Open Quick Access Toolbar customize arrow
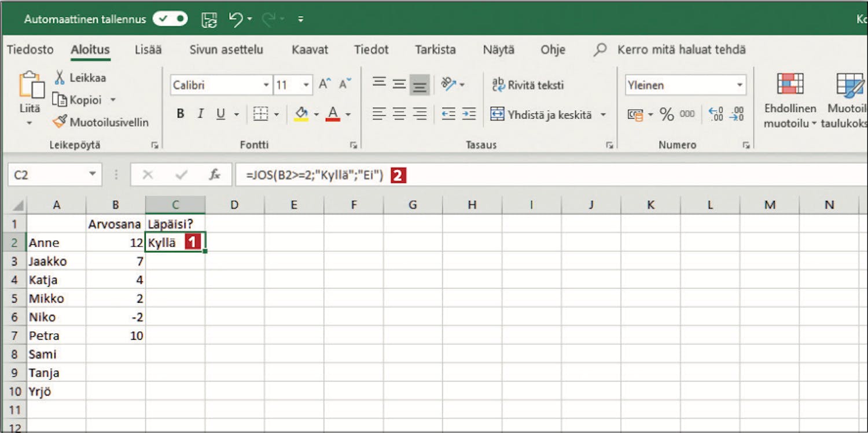Viewport: 868px width, 433px height. click(x=300, y=19)
